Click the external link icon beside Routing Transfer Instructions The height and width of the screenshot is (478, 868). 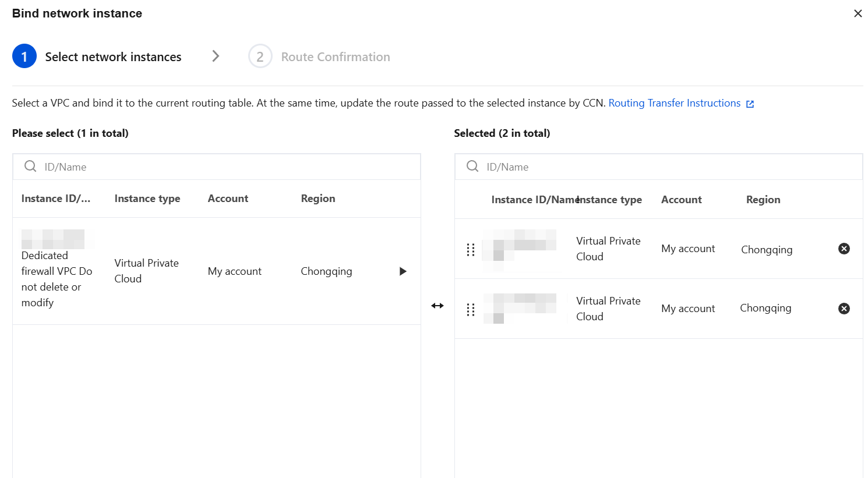pyautogui.click(x=750, y=104)
